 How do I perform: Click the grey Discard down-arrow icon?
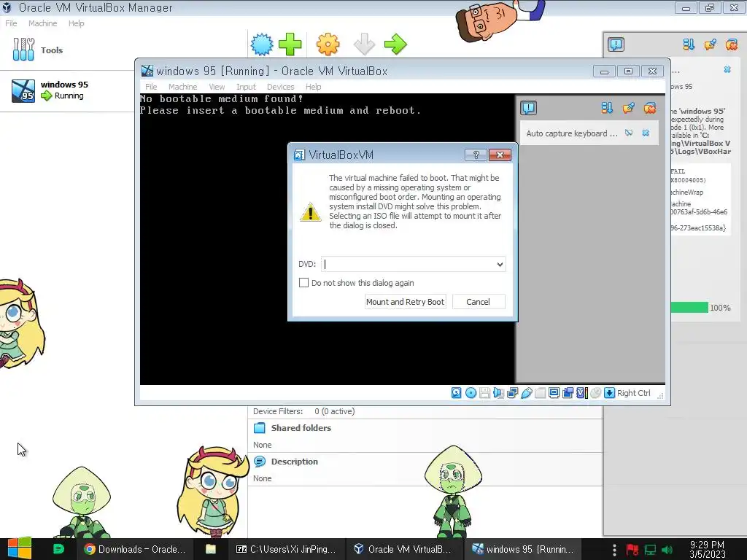pyautogui.click(x=365, y=44)
